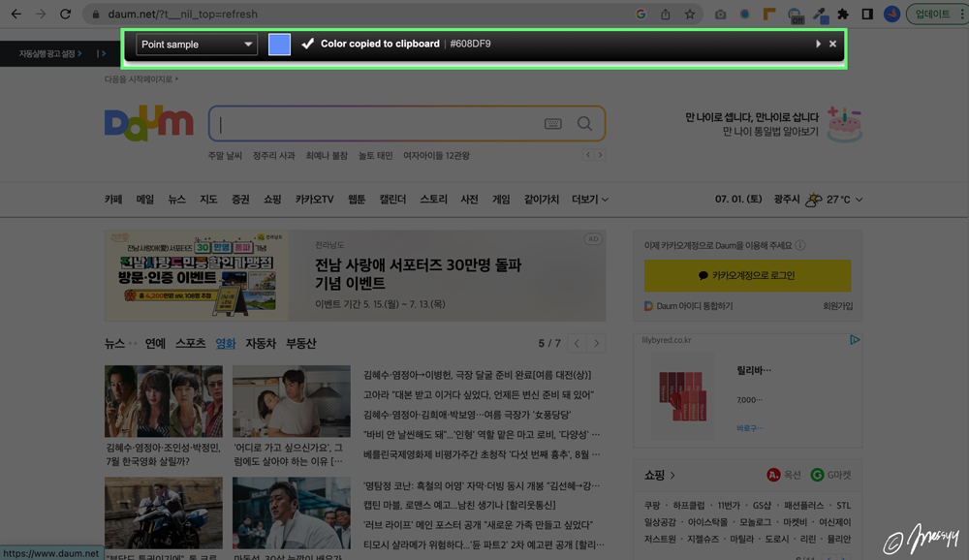969x560 pixels.
Task: Click the Google icon in the address bar
Action: (x=641, y=14)
